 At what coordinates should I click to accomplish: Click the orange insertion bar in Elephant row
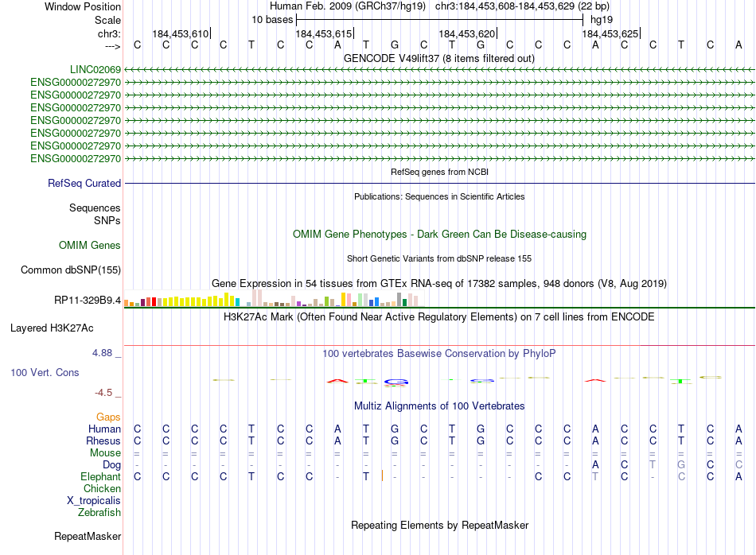click(382, 476)
